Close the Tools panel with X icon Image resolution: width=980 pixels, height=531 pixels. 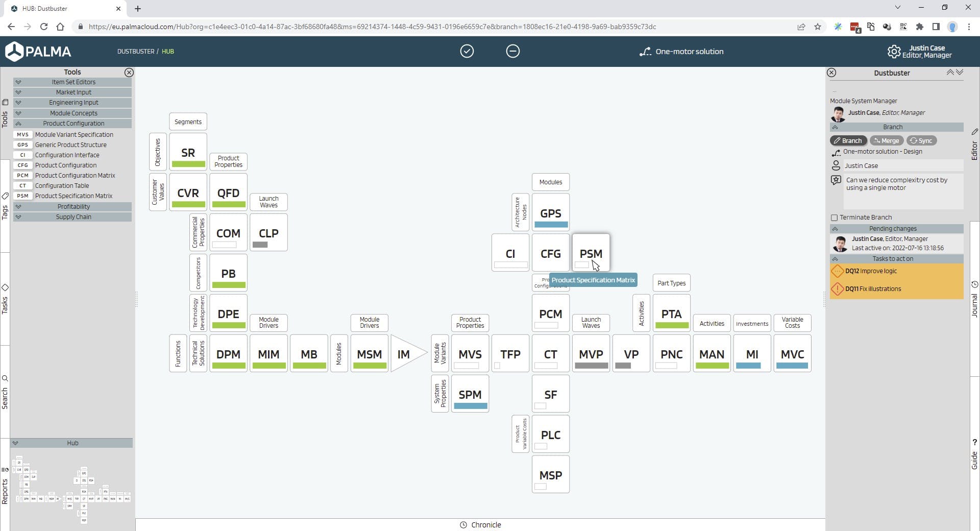(x=129, y=73)
